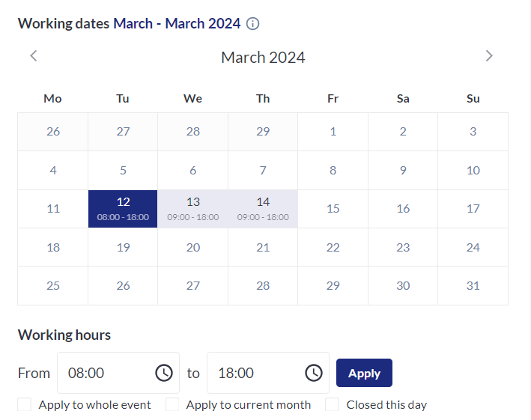Click February 26 in the first row

click(52, 132)
